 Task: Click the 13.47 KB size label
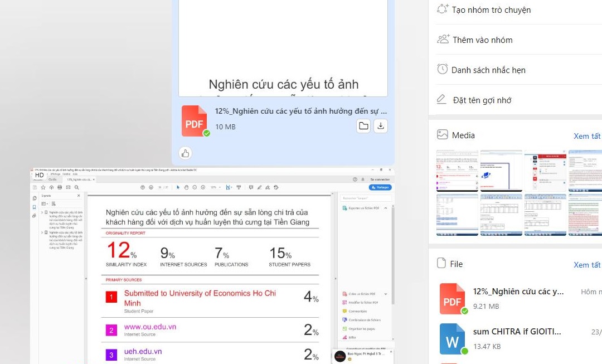pos(487,346)
